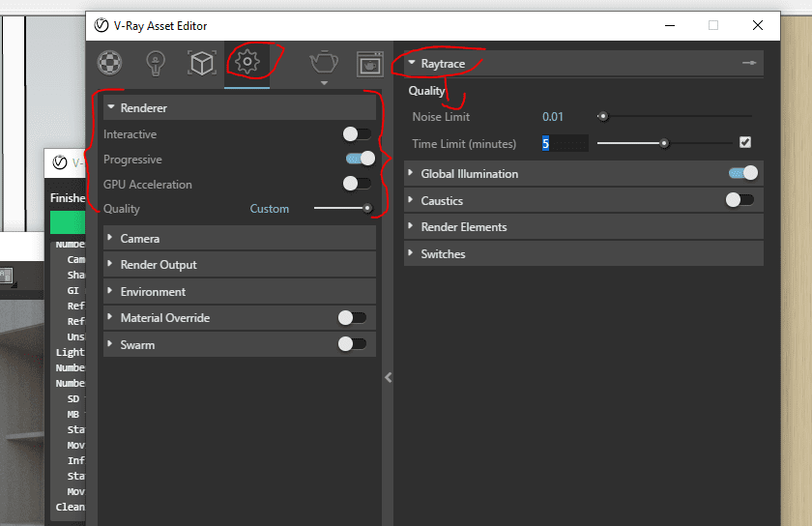Uncheck the Time Limit checkbox
Viewport: 812px width, 526px height.
click(745, 142)
